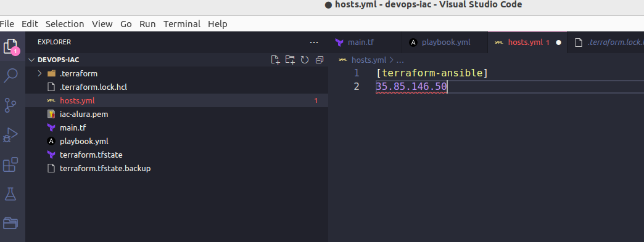Click the breadcrumb ellipsis after hosts.yml

[400, 61]
